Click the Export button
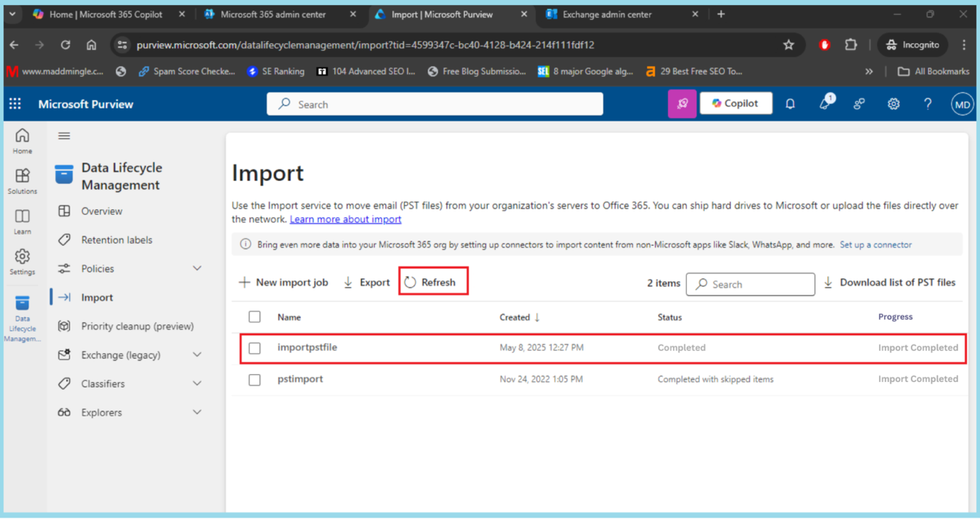 click(x=366, y=283)
